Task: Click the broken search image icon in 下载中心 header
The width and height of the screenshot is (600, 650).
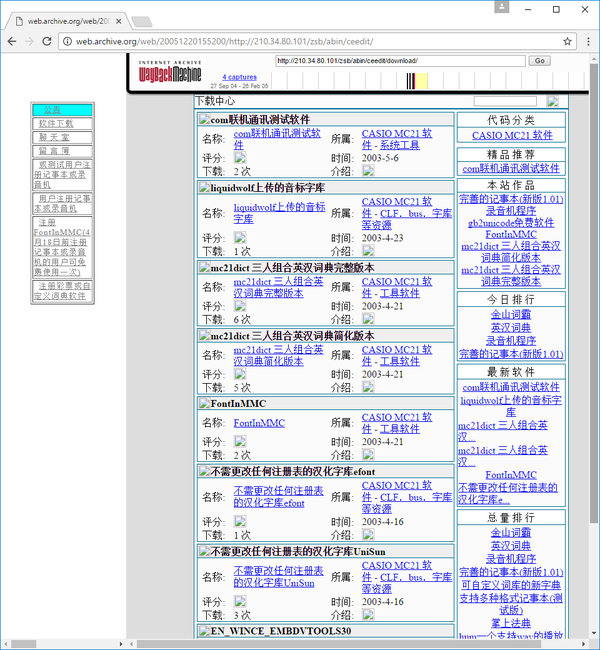Action: (x=552, y=101)
